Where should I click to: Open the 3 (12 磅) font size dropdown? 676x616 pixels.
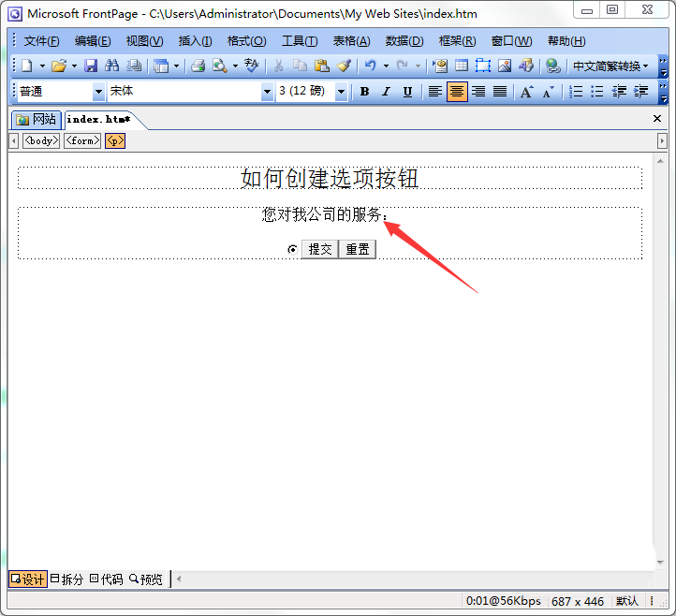(342, 92)
